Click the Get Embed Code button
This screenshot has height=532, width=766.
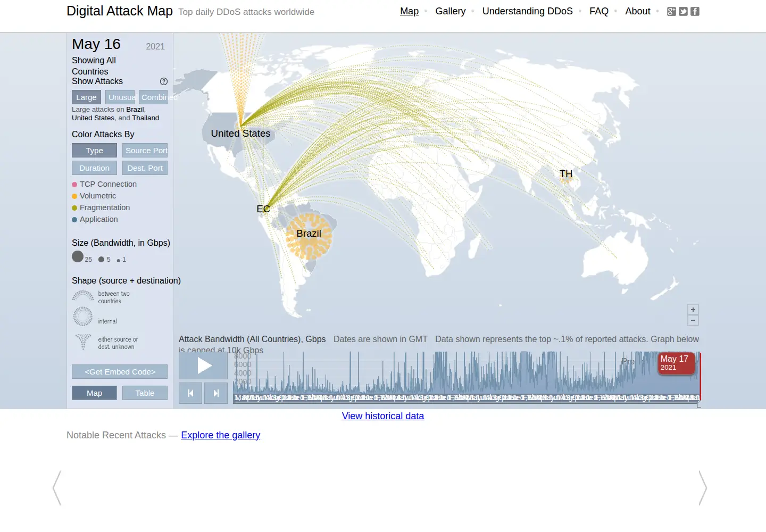(120, 372)
